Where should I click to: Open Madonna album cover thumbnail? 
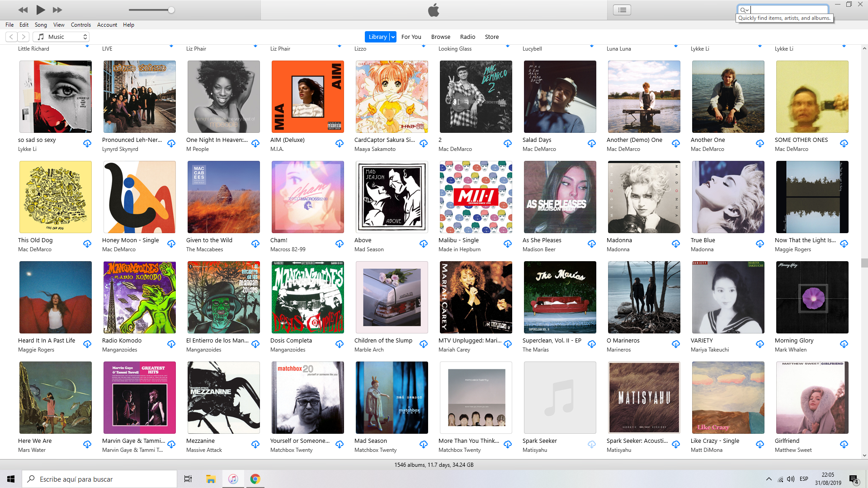(x=644, y=197)
